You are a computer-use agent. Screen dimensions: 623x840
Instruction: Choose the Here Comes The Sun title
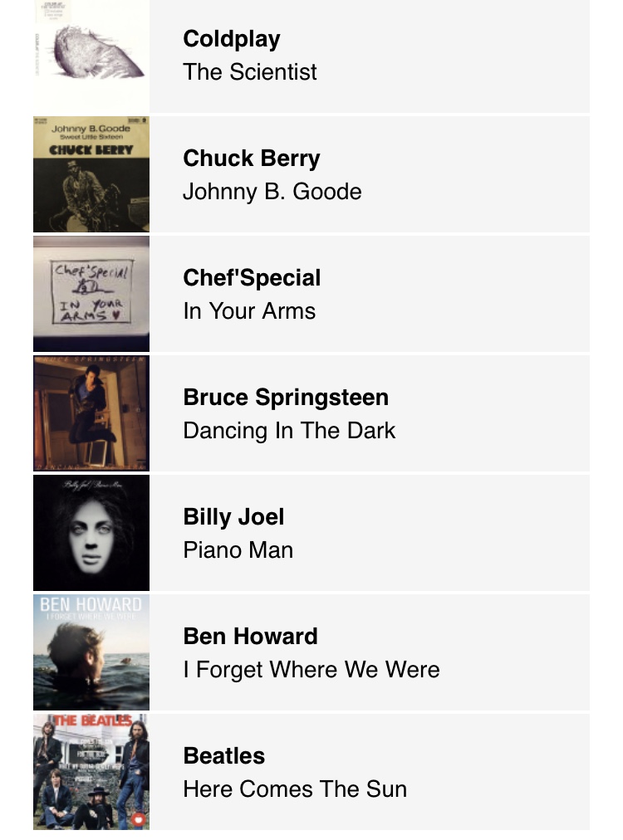click(295, 789)
